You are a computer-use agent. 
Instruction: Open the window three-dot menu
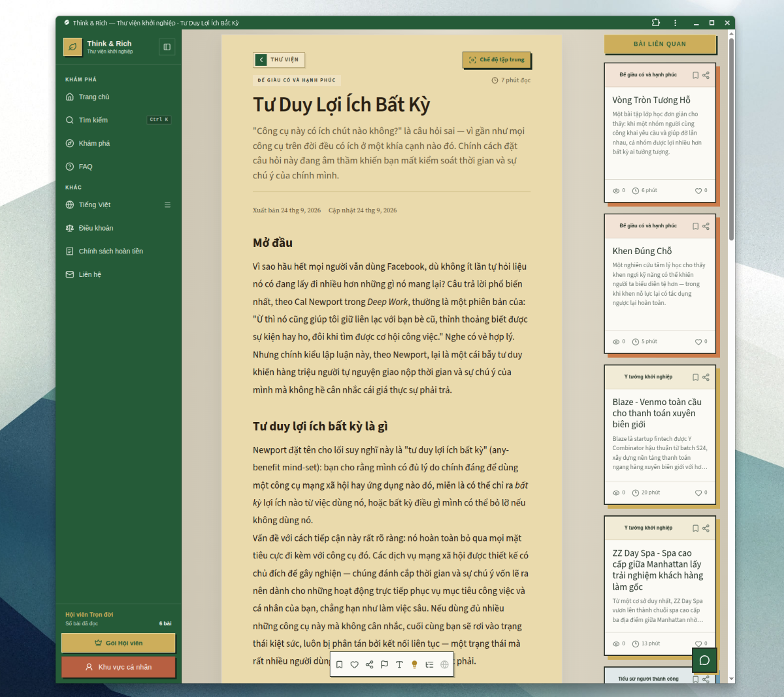tap(676, 23)
